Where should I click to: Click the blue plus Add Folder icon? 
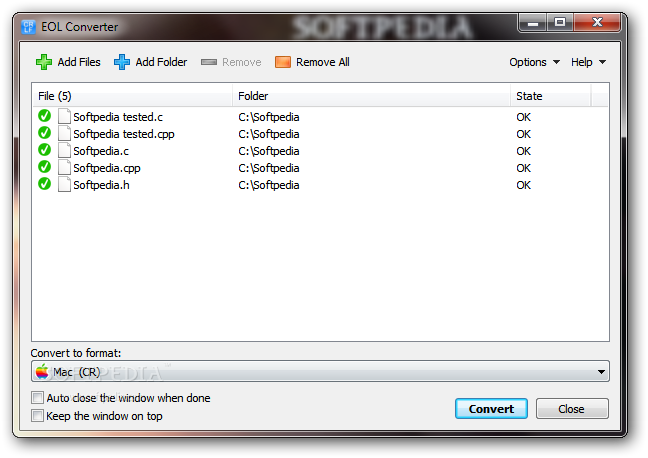pos(122,62)
